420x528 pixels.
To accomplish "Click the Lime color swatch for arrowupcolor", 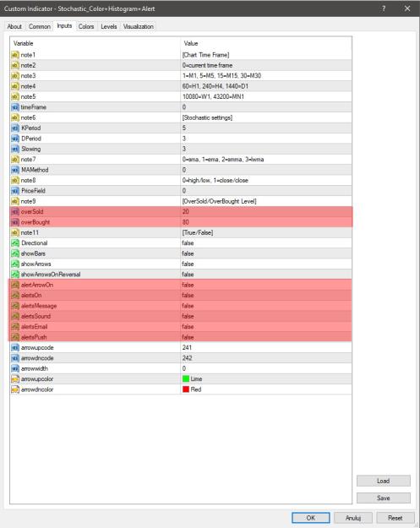I will point(186,378).
